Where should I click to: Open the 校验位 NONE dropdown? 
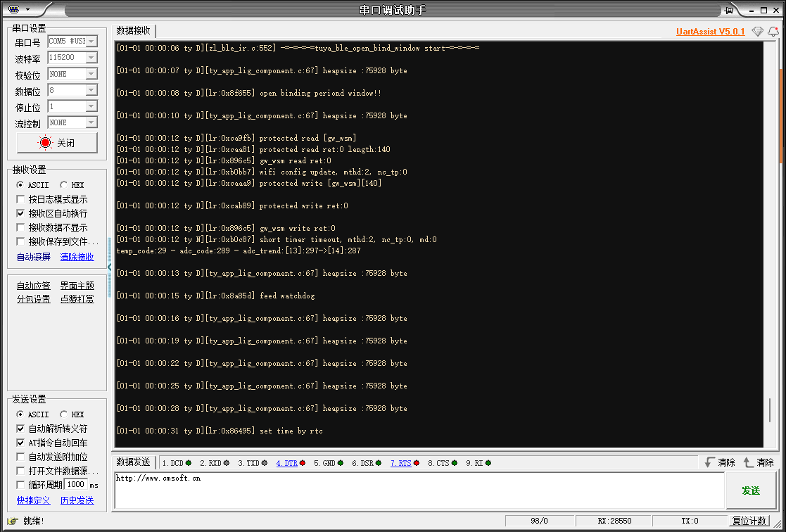91,74
